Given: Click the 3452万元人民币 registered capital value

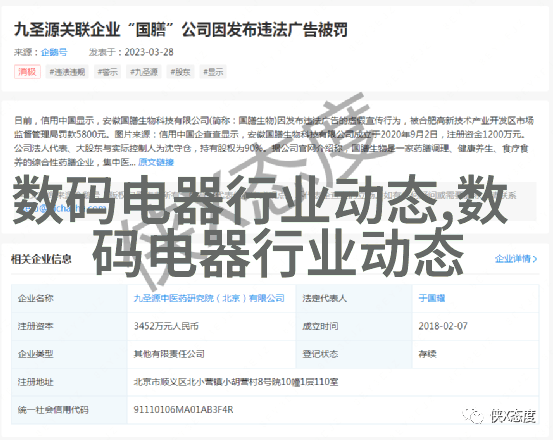Looking at the screenshot, I should (166, 326).
